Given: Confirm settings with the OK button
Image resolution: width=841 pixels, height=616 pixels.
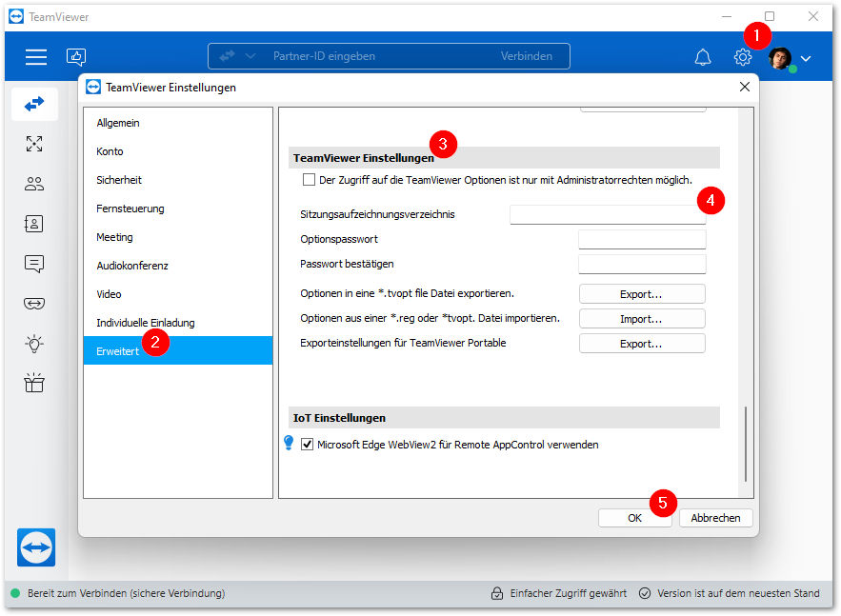Looking at the screenshot, I should tap(634, 518).
